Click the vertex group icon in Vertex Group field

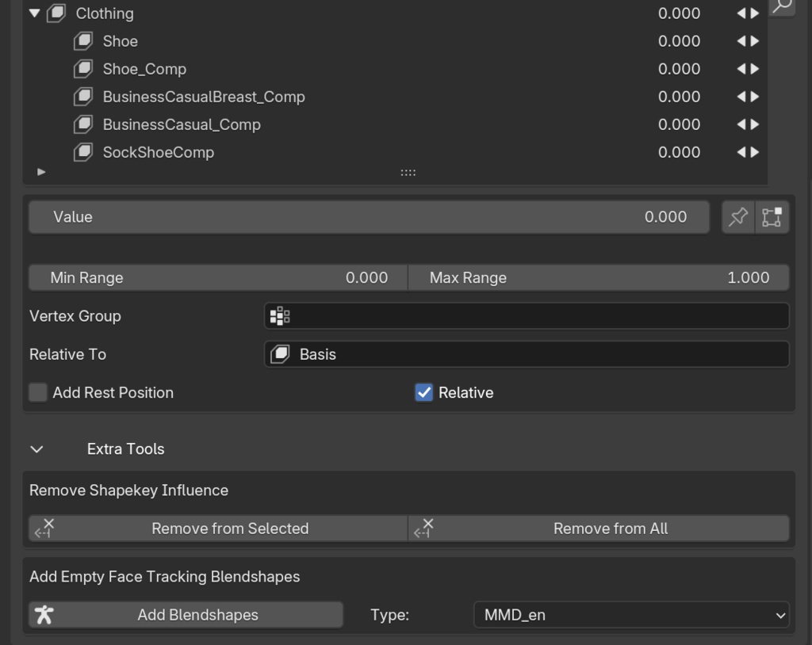(279, 315)
